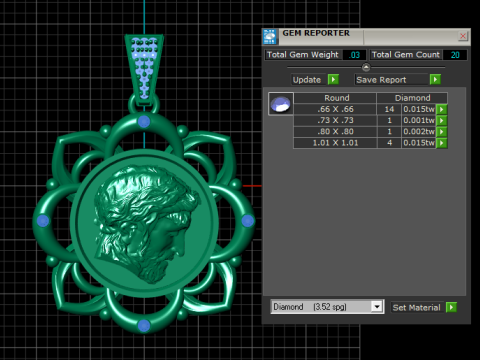The image size is (480, 360).
Task: Select the .73 X .73 size cell
Action: tap(335, 120)
